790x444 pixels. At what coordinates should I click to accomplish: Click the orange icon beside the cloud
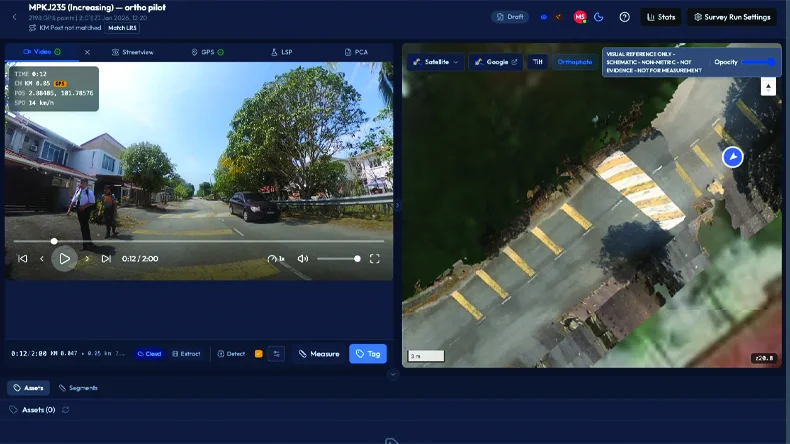[x=558, y=17]
